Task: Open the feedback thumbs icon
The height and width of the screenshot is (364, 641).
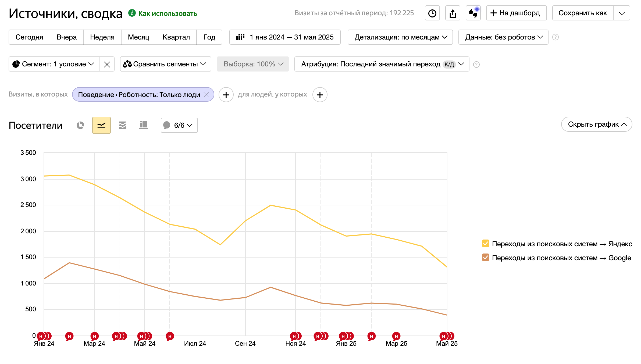Action: click(x=473, y=13)
